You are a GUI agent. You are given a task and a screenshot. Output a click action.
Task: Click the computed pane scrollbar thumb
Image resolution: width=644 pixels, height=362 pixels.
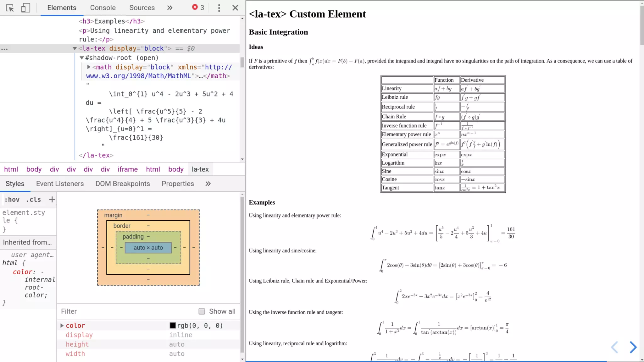242,275
